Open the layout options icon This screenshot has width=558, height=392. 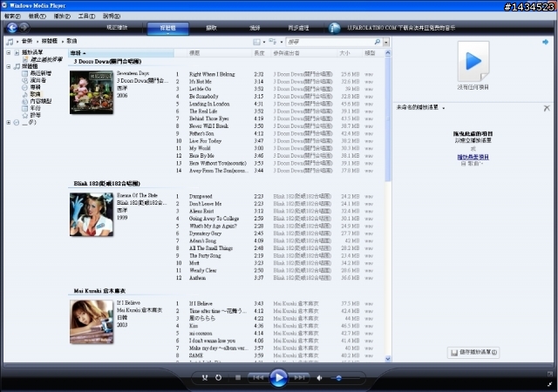(256, 42)
